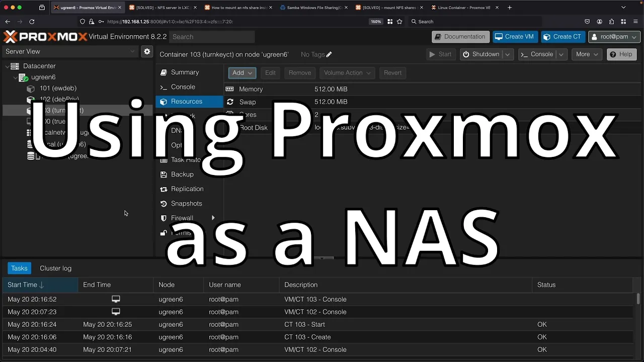The width and height of the screenshot is (644, 362).
Task: Open Proxmox Documentation
Action: [460, 37]
